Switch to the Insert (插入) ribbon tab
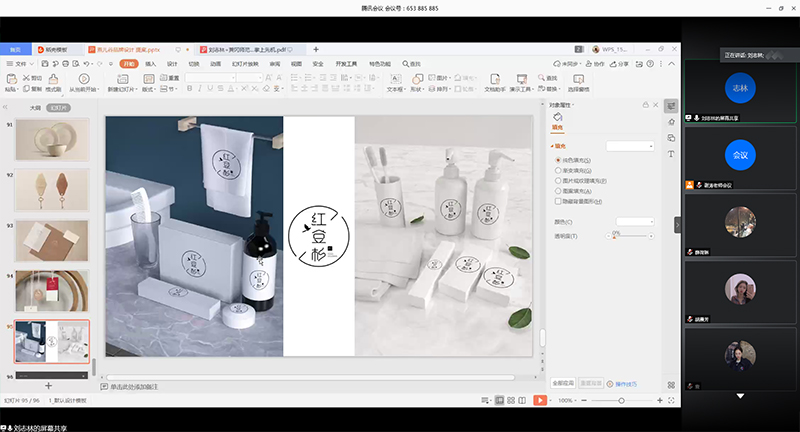The height and width of the screenshot is (432, 800). tap(151, 63)
